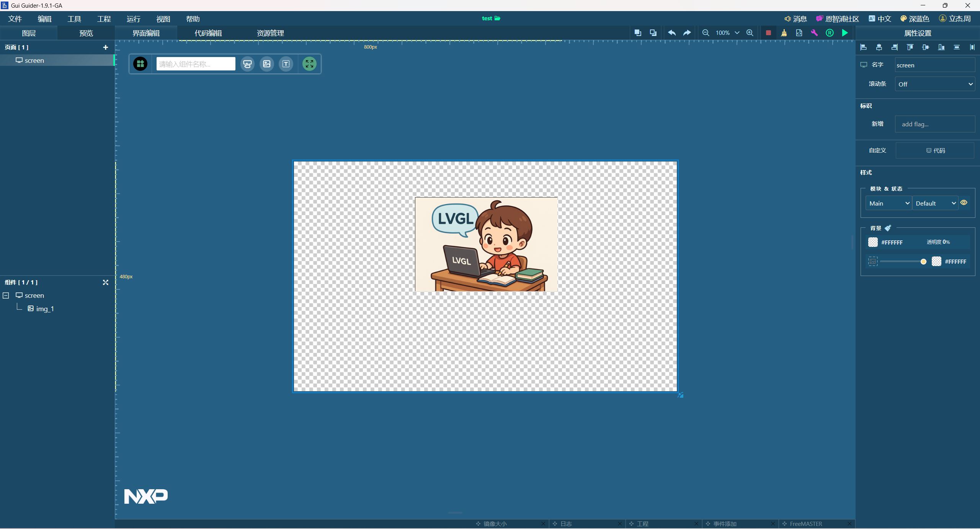Image resolution: width=980 pixels, height=529 pixels.
Task: Align selected widget to left edge
Action: [864, 47]
